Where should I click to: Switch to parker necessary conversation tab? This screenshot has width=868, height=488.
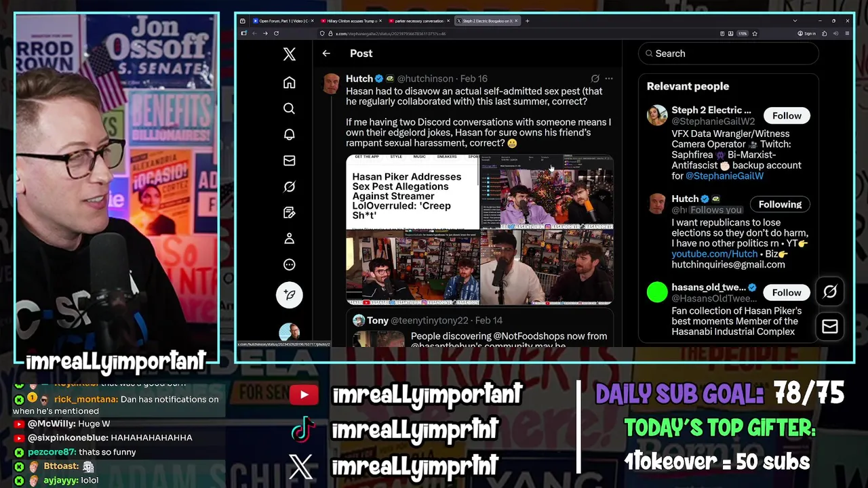419,21
